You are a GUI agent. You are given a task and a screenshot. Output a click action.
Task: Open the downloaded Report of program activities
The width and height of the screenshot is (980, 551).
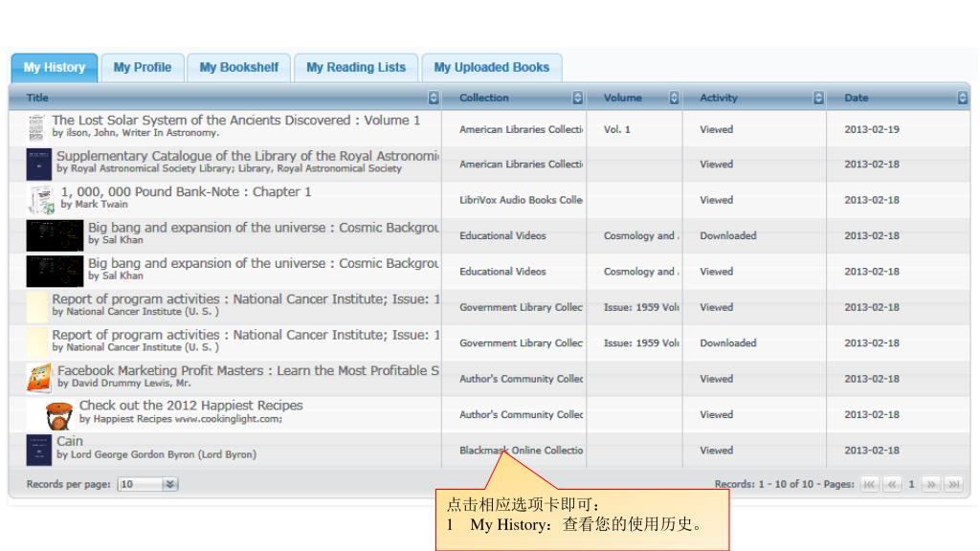[246, 335]
